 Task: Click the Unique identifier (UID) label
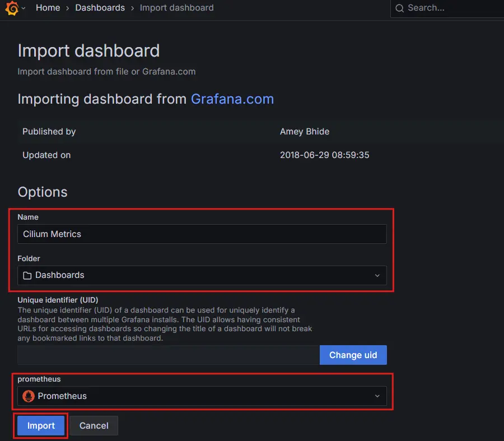click(x=58, y=300)
